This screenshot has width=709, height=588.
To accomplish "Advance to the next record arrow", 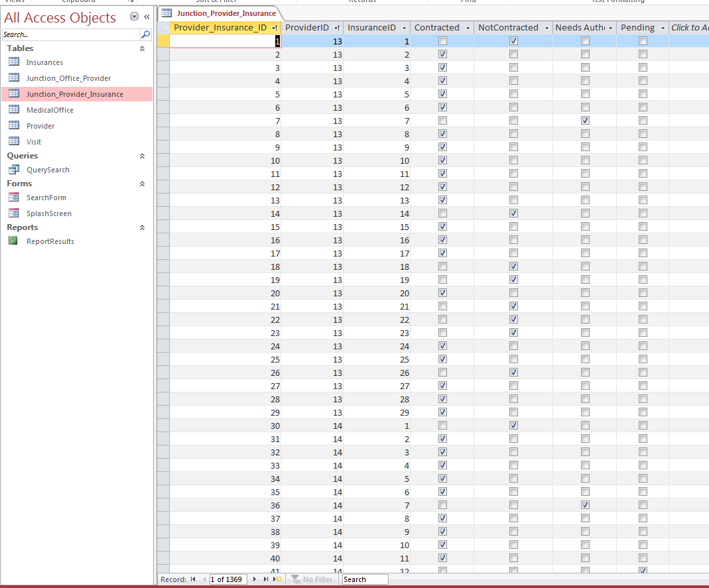I will pyautogui.click(x=255, y=579).
